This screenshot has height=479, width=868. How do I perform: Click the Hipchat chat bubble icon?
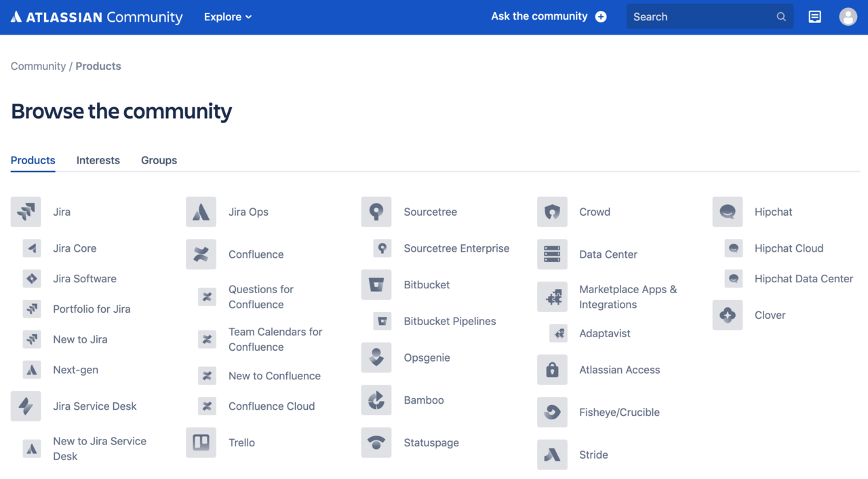pos(728,212)
